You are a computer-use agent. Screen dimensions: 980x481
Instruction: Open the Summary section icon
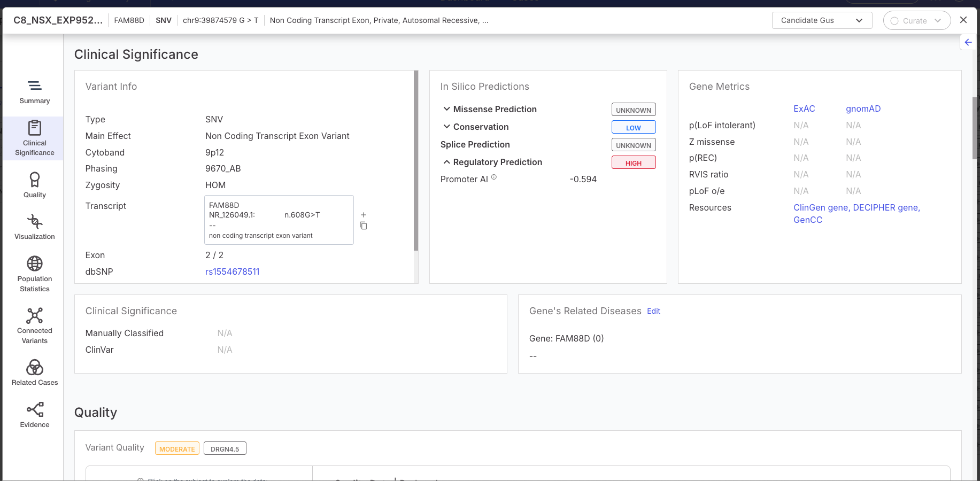pos(35,86)
